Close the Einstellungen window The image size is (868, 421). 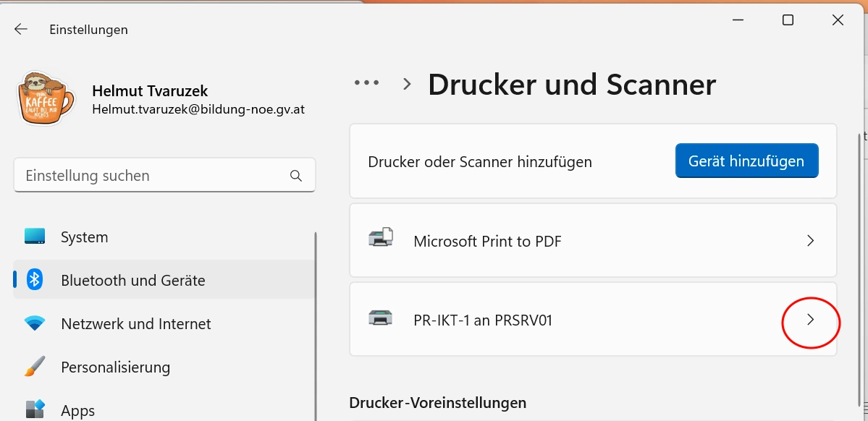pyautogui.click(x=838, y=20)
